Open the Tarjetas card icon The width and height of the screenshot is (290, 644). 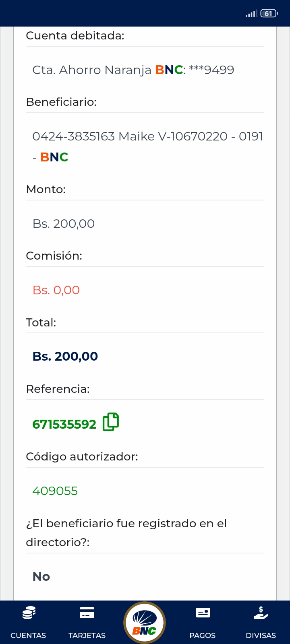pyautogui.click(x=87, y=613)
